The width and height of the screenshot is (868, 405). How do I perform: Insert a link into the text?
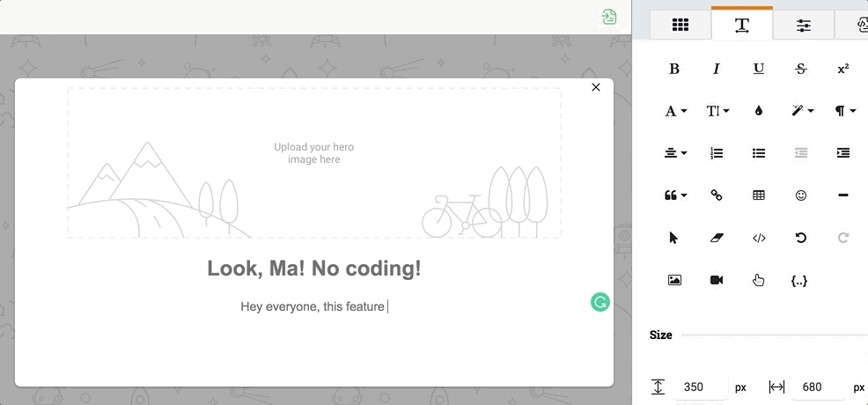tap(717, 195)
